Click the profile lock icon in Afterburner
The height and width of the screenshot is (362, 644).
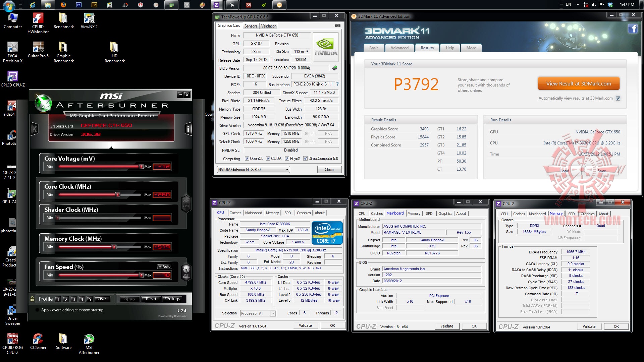32,299
